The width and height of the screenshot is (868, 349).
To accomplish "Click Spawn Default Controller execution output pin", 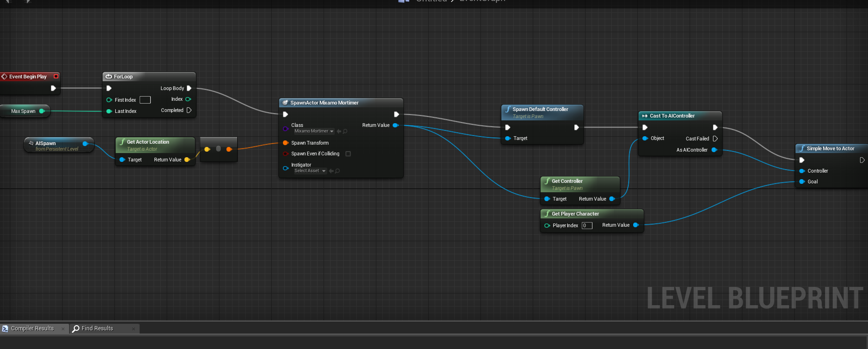I will click(577, 127).
